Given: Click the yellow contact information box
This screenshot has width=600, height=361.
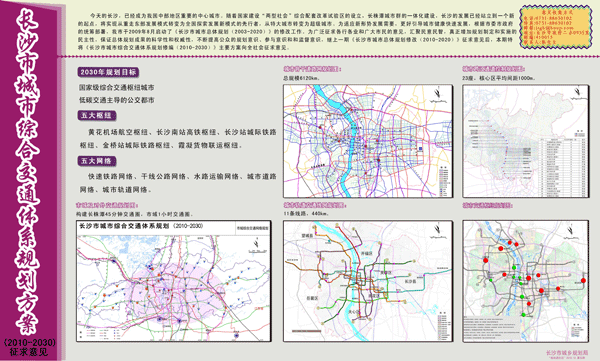Looking at the screenshot, I should pos(554,28).
